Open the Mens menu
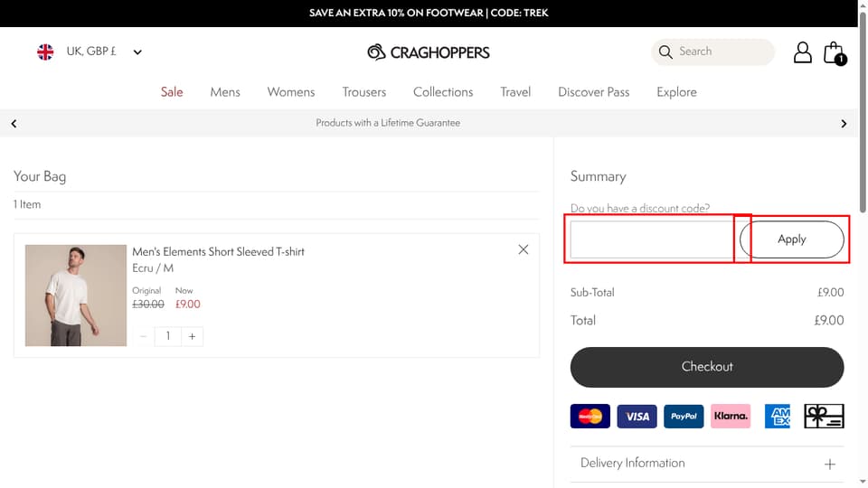 (x=225, y=92)
